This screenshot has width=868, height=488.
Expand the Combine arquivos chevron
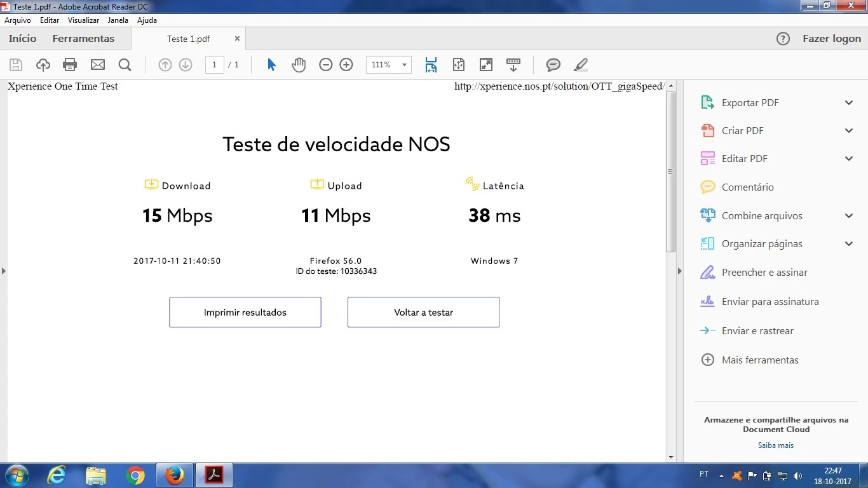(849, 216)
